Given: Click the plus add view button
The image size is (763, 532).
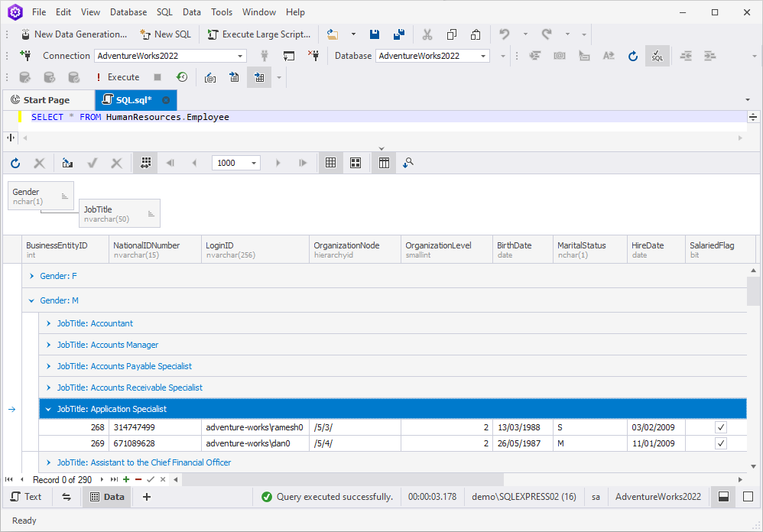Looking at the screenshot, I should point(147,497).
